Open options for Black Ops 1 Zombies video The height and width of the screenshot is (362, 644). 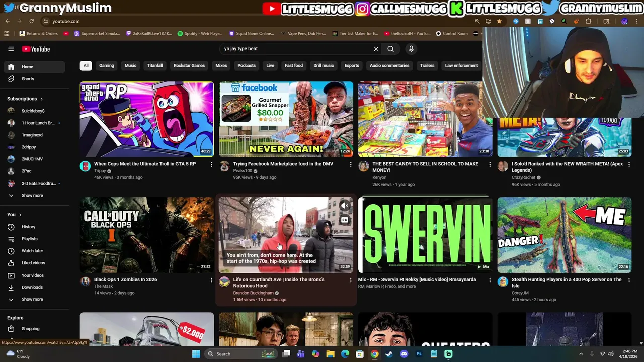pos(211,280)
